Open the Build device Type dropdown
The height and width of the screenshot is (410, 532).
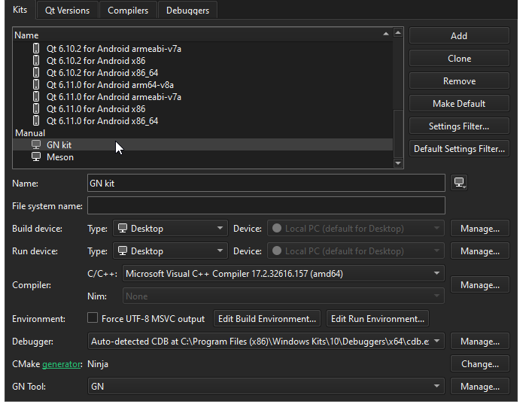coord(170,229)
